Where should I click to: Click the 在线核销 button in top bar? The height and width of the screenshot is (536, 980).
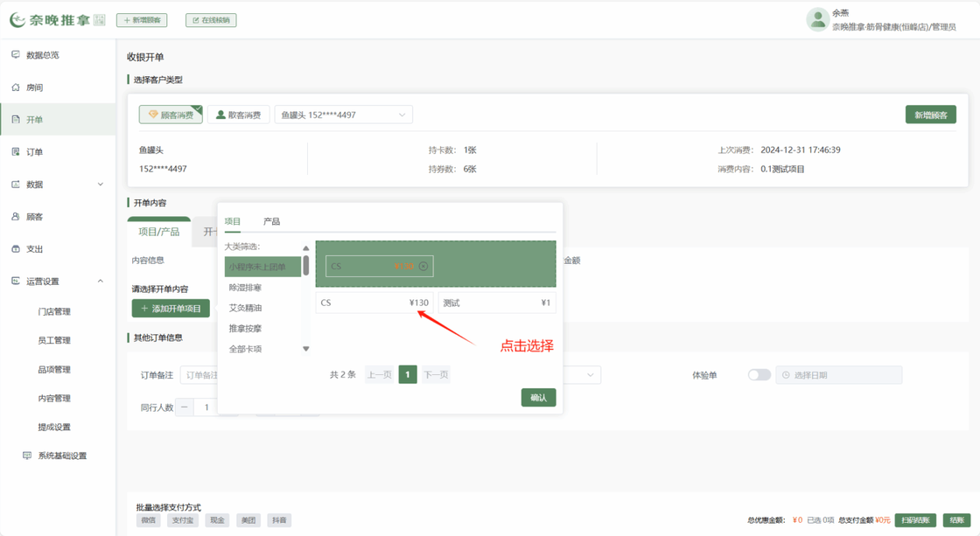pyautogui.click(x=211, y=20)
